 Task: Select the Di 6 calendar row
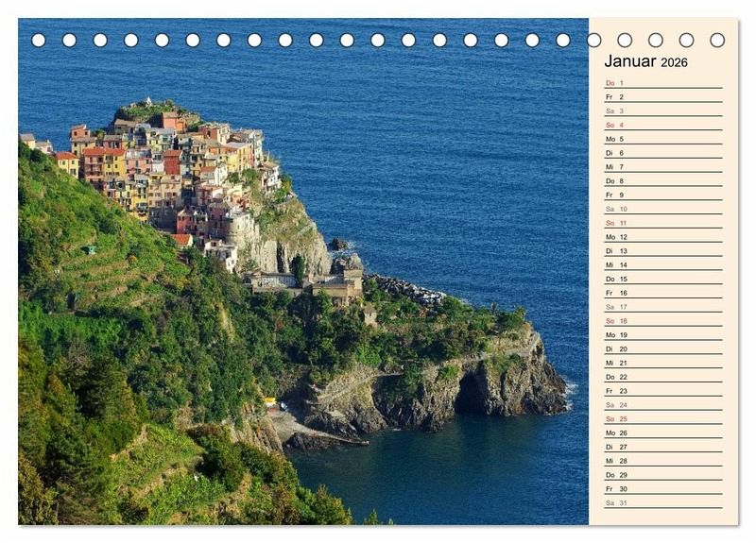pyautogui.click(x=663, y=153)
